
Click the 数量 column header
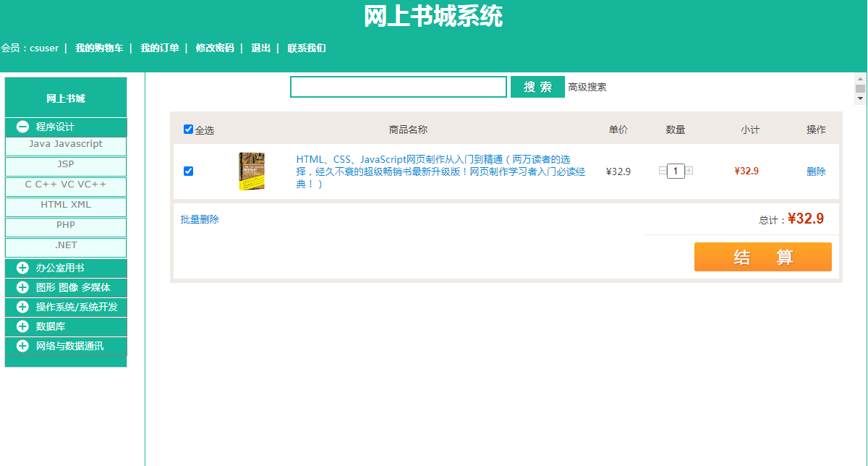tap(676, 130)
